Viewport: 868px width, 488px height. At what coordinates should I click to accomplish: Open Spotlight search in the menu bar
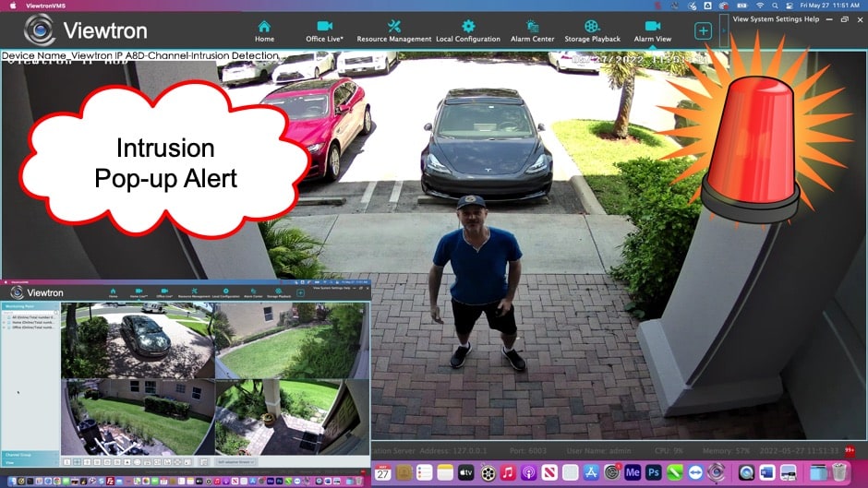775,6
